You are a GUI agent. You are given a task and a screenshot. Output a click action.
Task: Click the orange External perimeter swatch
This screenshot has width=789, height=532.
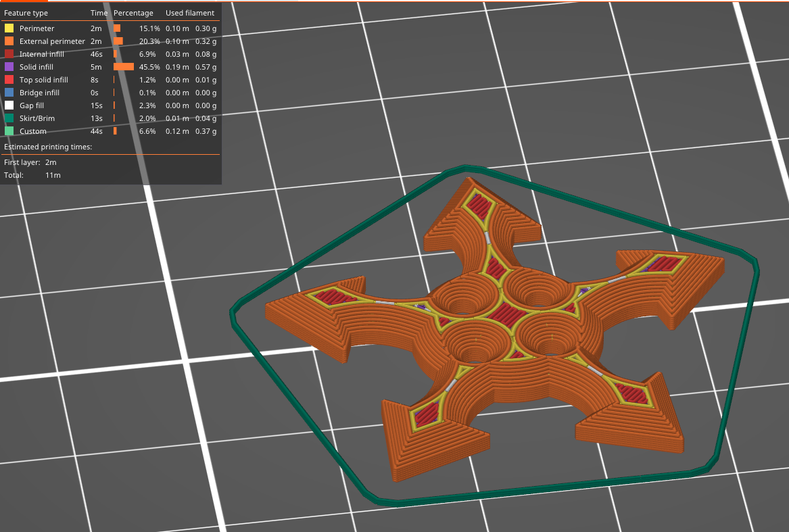[x=9, y=41]
